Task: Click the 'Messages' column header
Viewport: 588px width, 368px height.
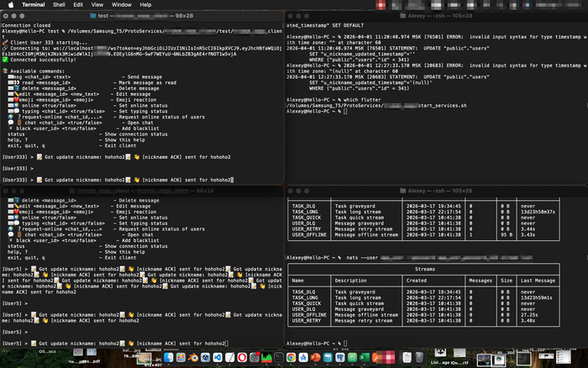Action: (480, 281)
